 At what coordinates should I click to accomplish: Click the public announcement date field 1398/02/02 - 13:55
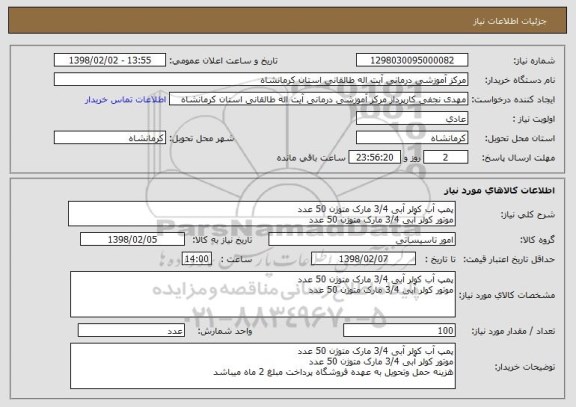point(110,60)
